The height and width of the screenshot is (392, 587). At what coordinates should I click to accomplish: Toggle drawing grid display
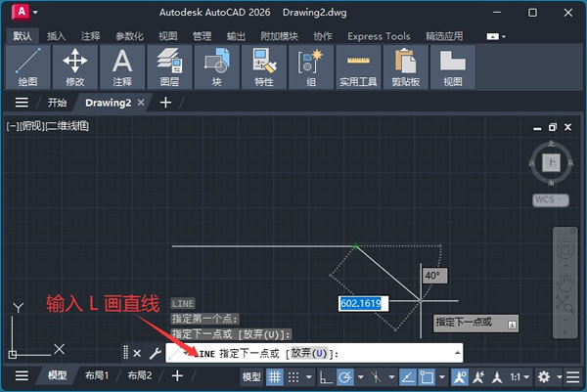[274, 376]
